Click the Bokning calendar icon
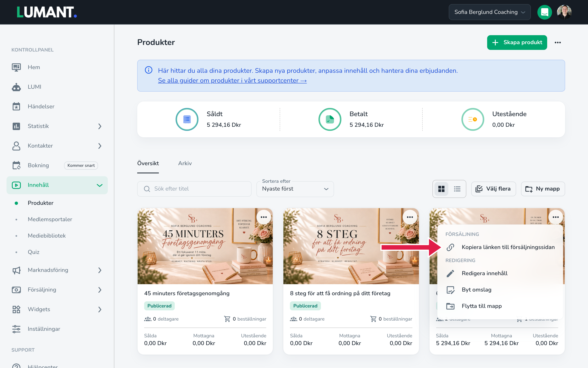The image size is (588, 368). tap(16, 165)
